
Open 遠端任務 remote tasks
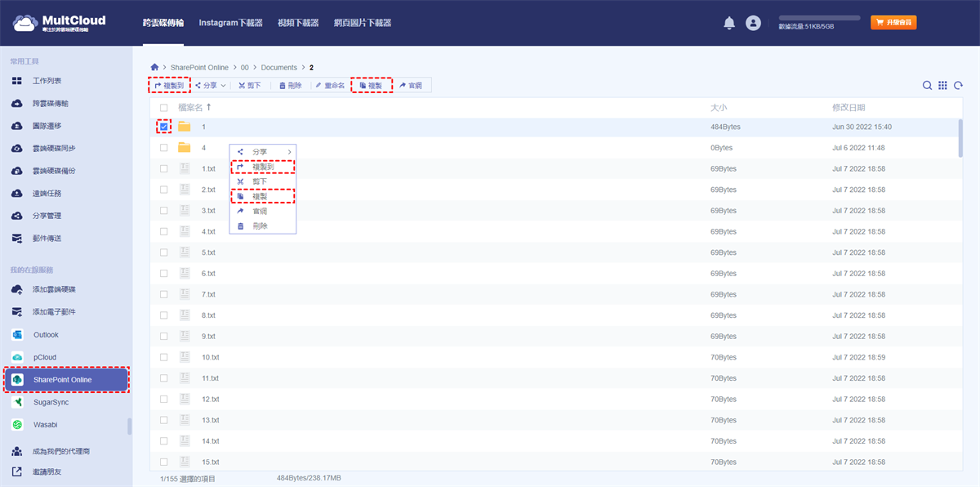point(47,194)
